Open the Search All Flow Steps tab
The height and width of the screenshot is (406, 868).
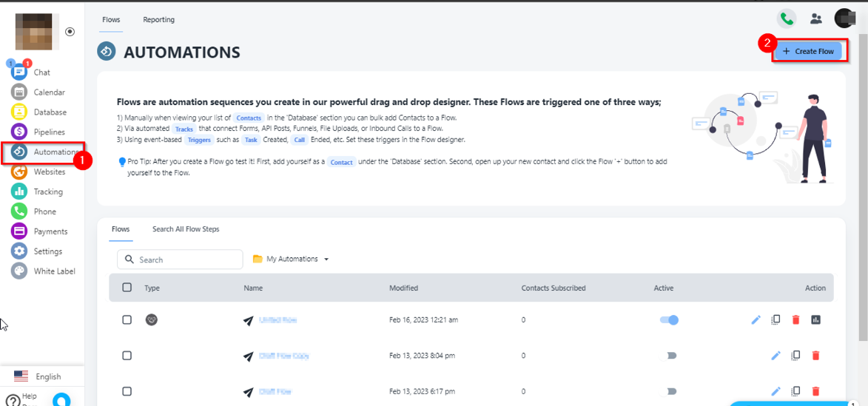tap(186, 229)
